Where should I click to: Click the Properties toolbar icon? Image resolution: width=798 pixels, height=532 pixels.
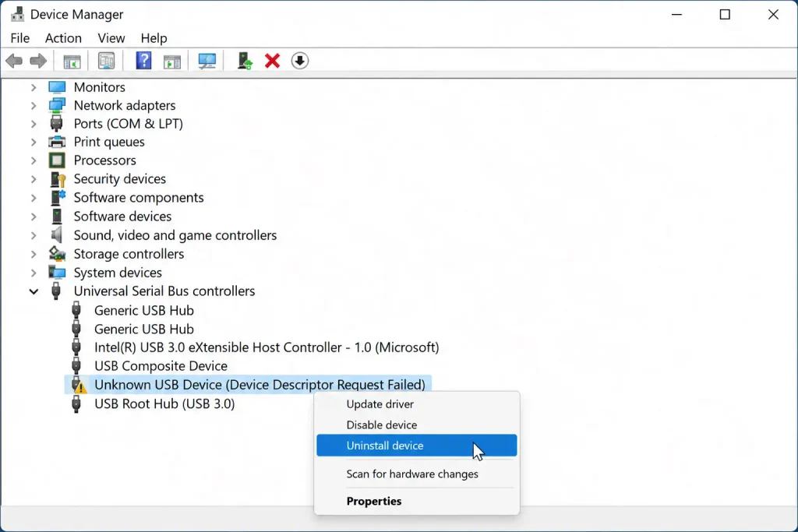tap(106, 61)
